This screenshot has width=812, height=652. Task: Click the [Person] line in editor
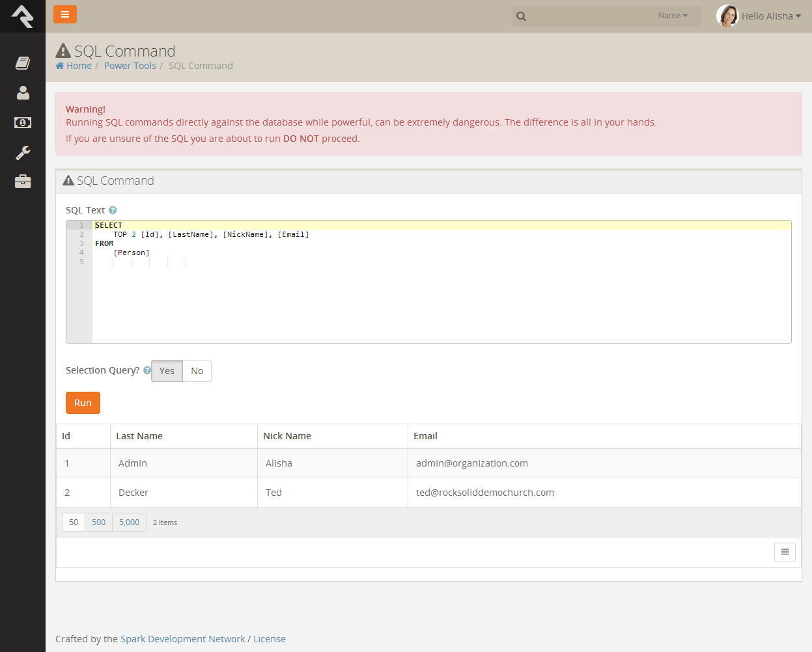click(x=132, y=252)
